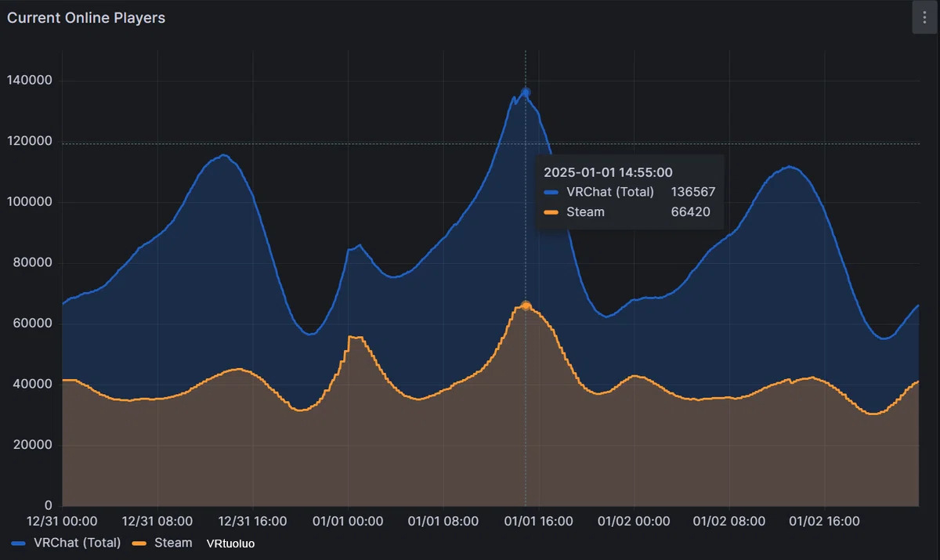Open the orange Steam legend color swatch
Viewport: 940px width, 560px height.
pos(139,543)
